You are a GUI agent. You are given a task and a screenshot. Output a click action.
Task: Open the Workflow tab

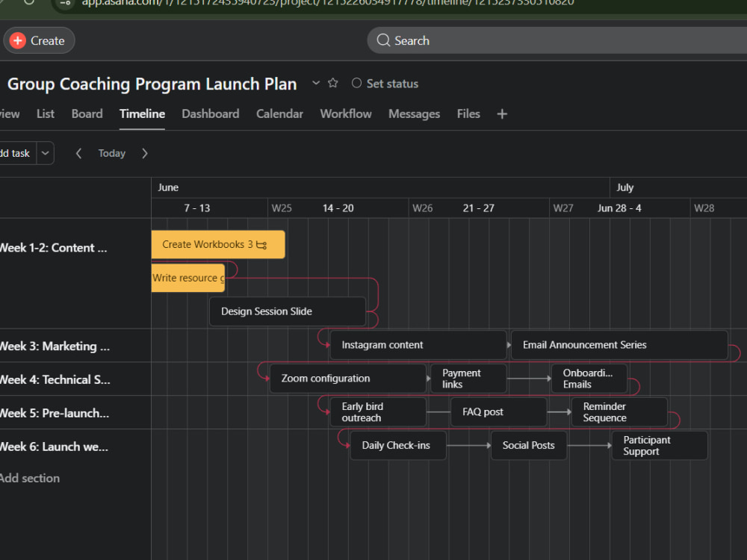[345, 113]
